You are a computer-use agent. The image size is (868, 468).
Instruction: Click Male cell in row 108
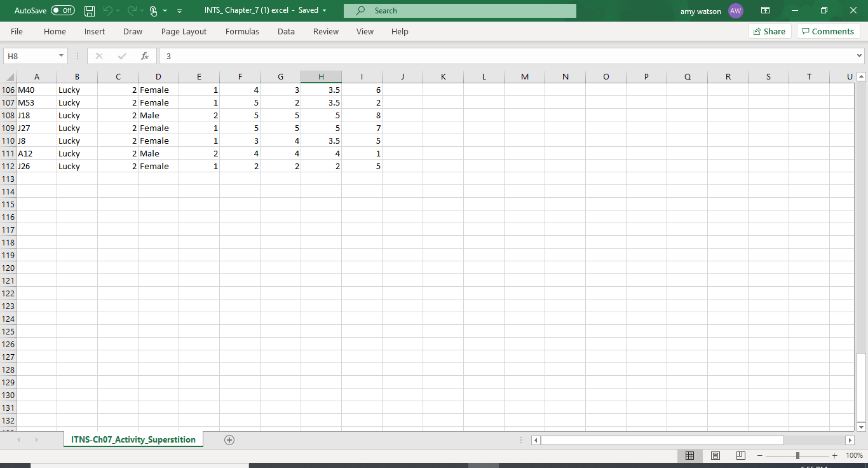pos(158,115)
